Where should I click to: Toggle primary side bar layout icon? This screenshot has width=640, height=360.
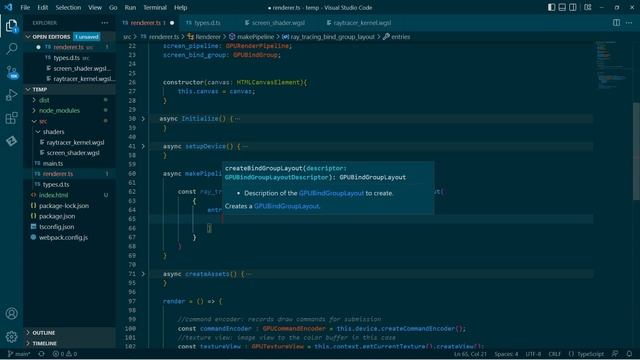(x=551, y=7)
